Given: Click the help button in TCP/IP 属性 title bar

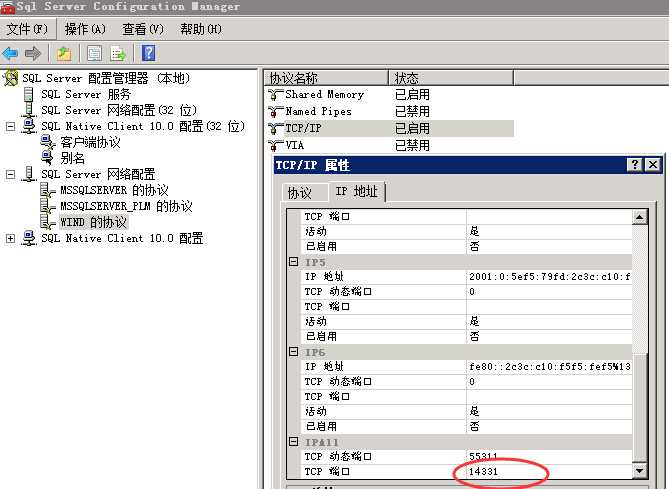Looking at the screenshot, I should tap(635, 165).
